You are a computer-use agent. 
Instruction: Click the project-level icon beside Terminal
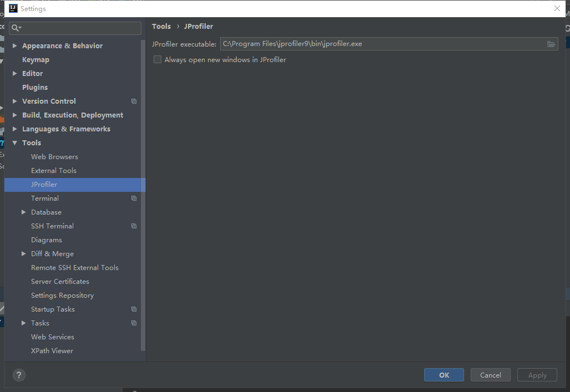point(134,198)
